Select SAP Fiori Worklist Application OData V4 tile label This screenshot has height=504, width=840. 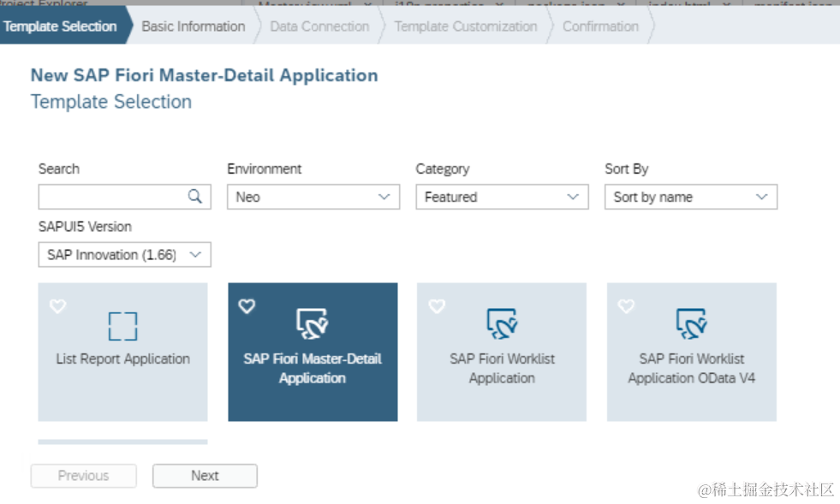click(x=692, y=369)
